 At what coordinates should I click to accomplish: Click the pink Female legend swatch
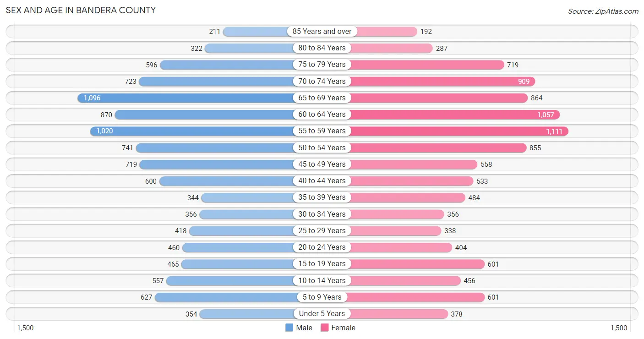click(x=325, y=328)
